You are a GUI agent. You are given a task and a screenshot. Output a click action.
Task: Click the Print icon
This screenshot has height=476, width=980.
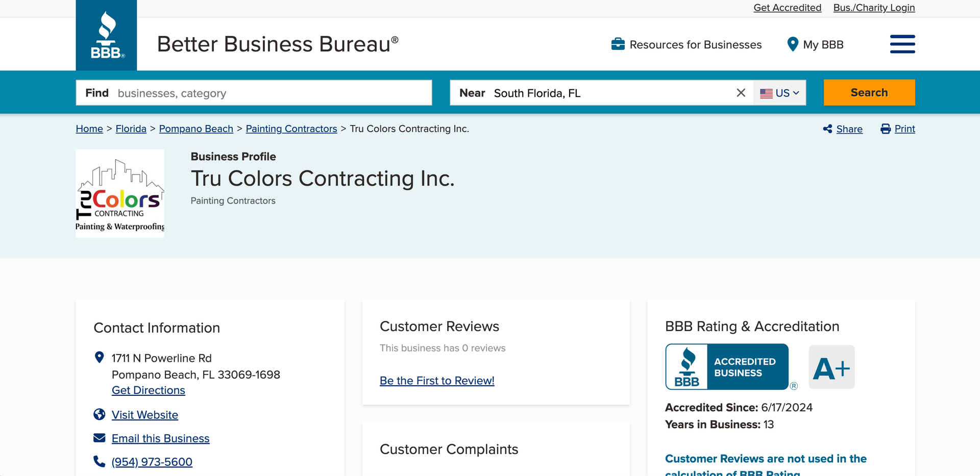coord(885,129)
